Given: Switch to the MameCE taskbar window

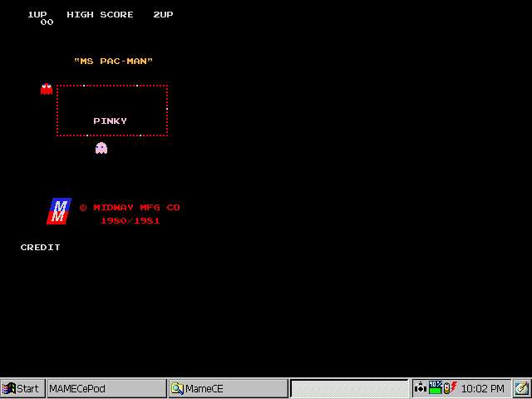Looking at the screenshot, I should [x=228, y=388].
